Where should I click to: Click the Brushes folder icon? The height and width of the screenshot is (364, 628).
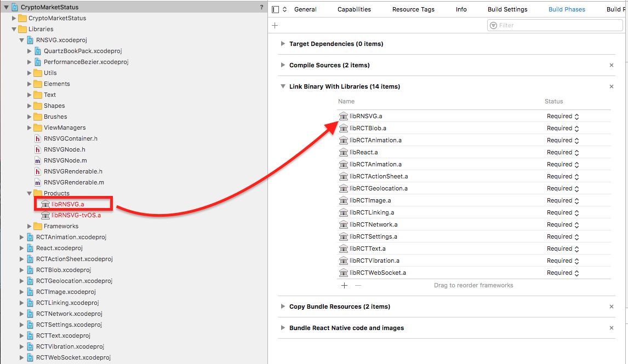[38, 117]
